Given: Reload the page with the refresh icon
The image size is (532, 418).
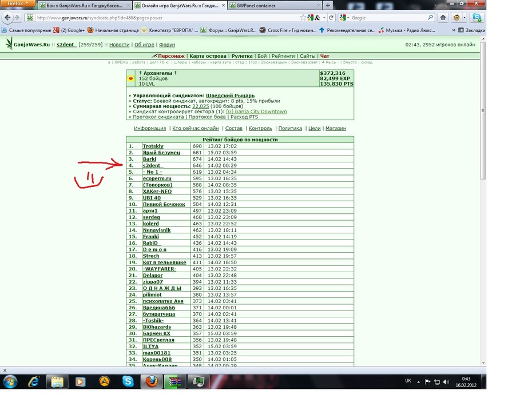Looking at the screenshot, I should pyautogui.click(x=331, y=18).
